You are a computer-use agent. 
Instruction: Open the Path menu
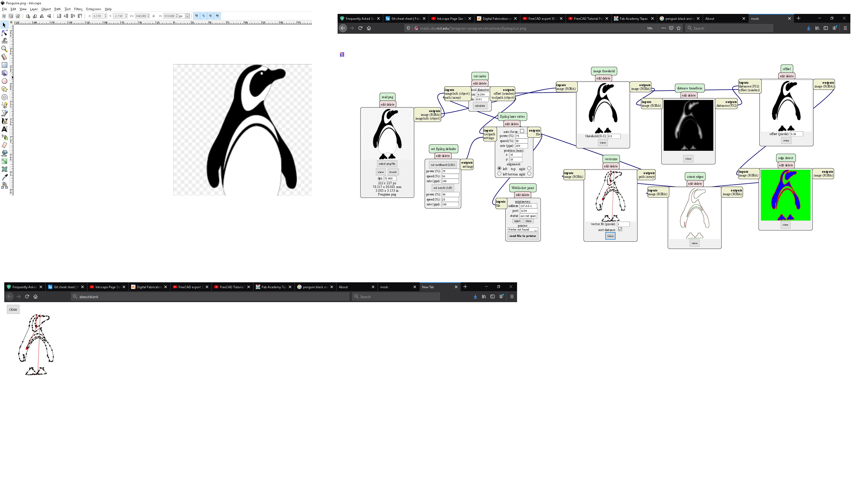point(57,9)
